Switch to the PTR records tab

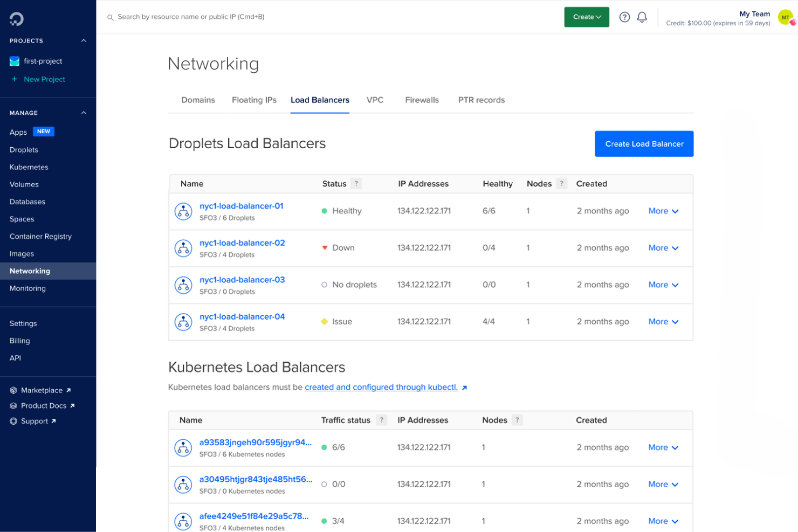tap(481, 100)
